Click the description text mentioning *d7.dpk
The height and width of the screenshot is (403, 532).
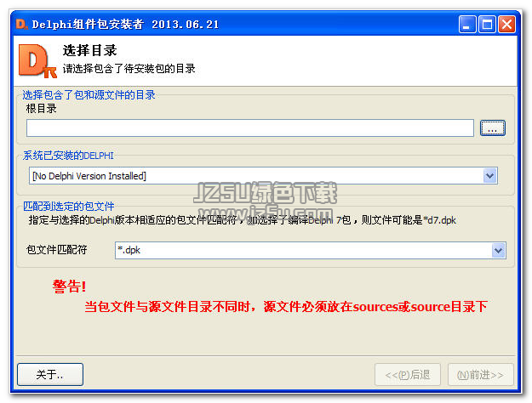(x=243, y=220)
